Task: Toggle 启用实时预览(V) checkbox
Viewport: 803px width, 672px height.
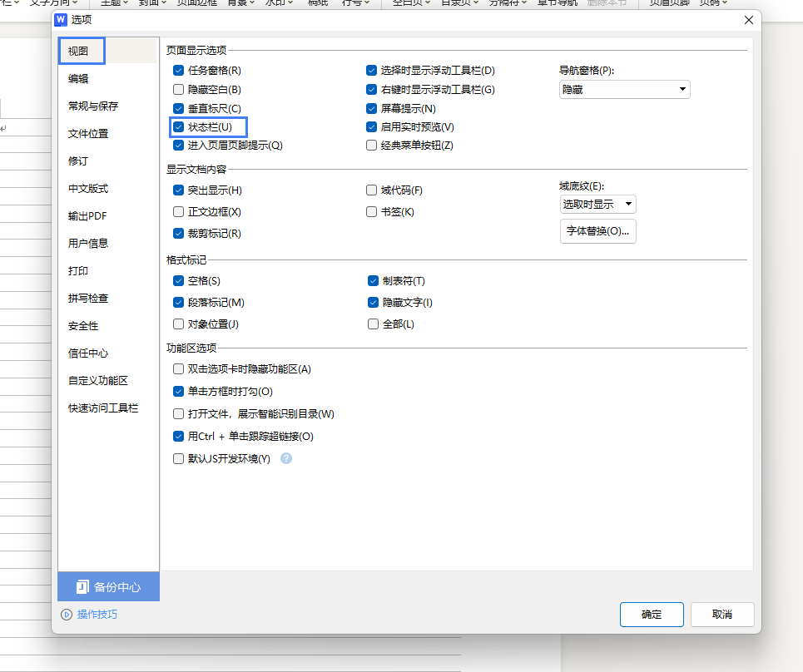Action: click(x=371, y=127)
